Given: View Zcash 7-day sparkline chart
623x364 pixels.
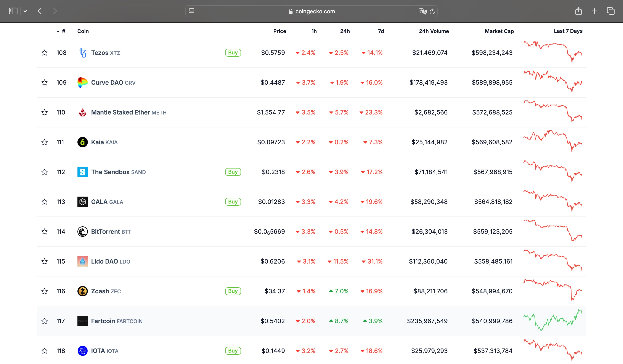Looking at the screenshot, I should [552, 290].
